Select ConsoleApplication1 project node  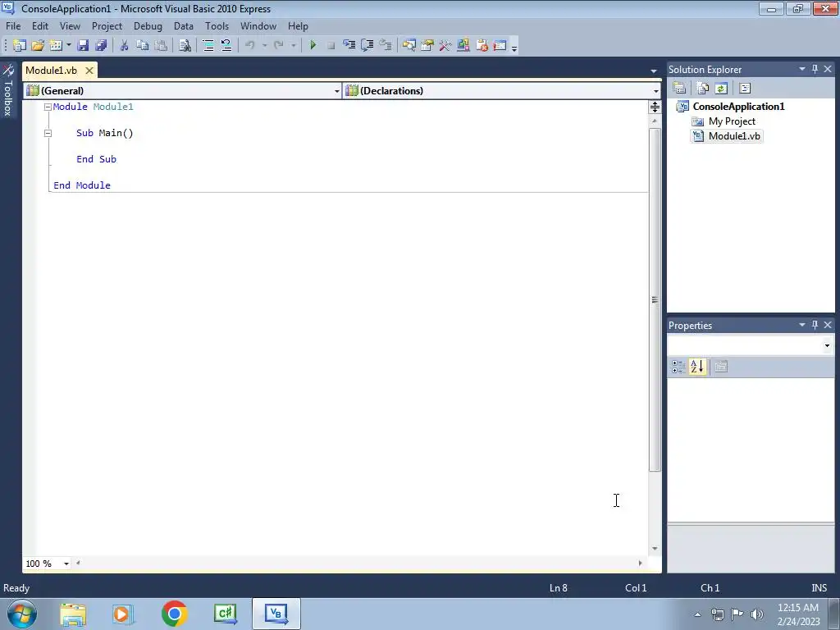[738, 106]
